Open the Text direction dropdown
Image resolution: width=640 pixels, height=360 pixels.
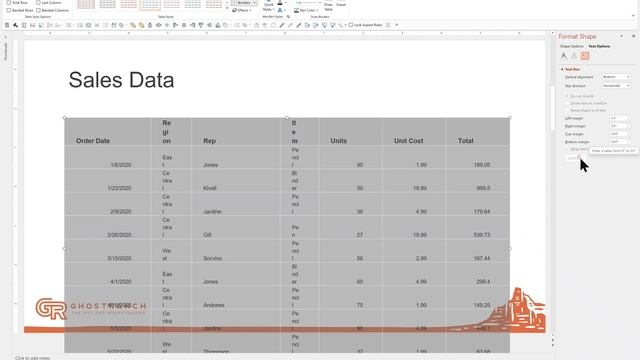pyautogui.click(x=616, y=86)
